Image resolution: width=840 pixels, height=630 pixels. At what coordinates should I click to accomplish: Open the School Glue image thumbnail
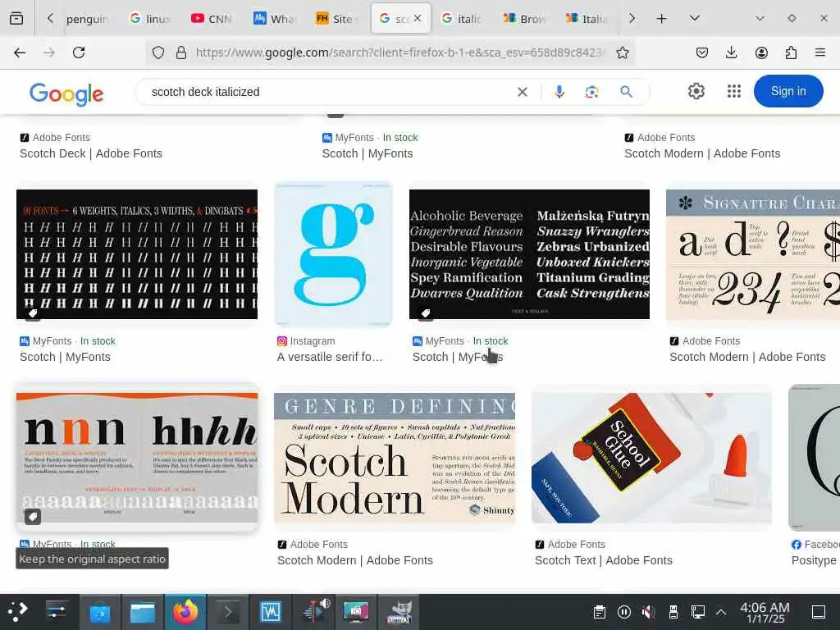[651, 458]
